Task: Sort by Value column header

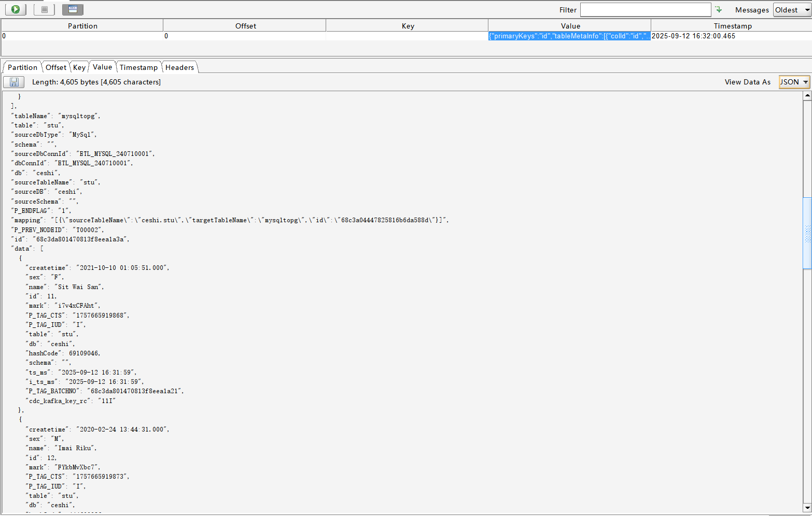Action: (x=570, y=26)
